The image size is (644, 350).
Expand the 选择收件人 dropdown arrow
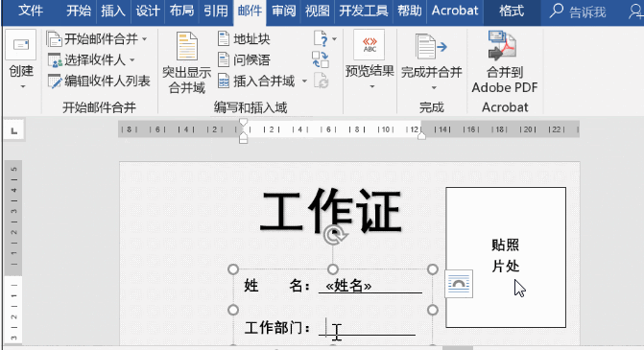[132, 59]
